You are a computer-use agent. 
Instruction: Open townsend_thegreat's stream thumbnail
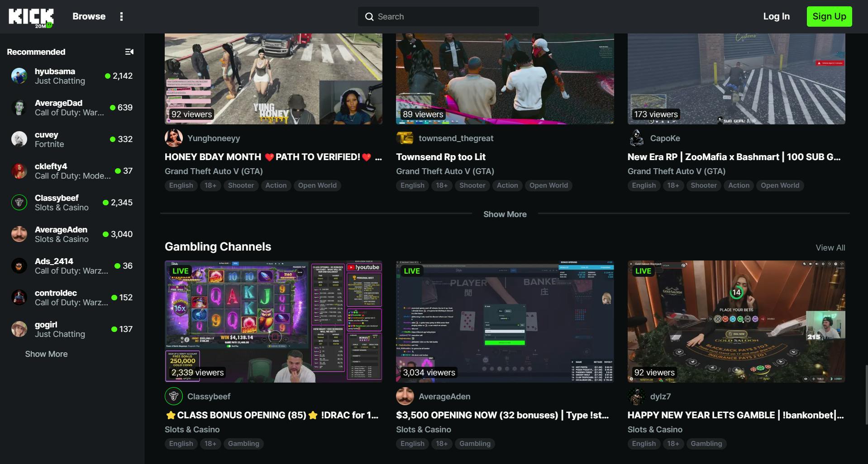click(505, 79)
